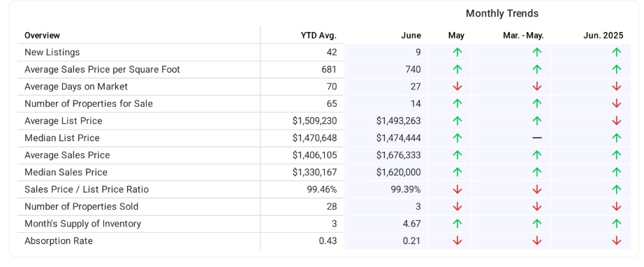Click the Jun. 2025 column header
644x267 pixels.
click(603, 36)
